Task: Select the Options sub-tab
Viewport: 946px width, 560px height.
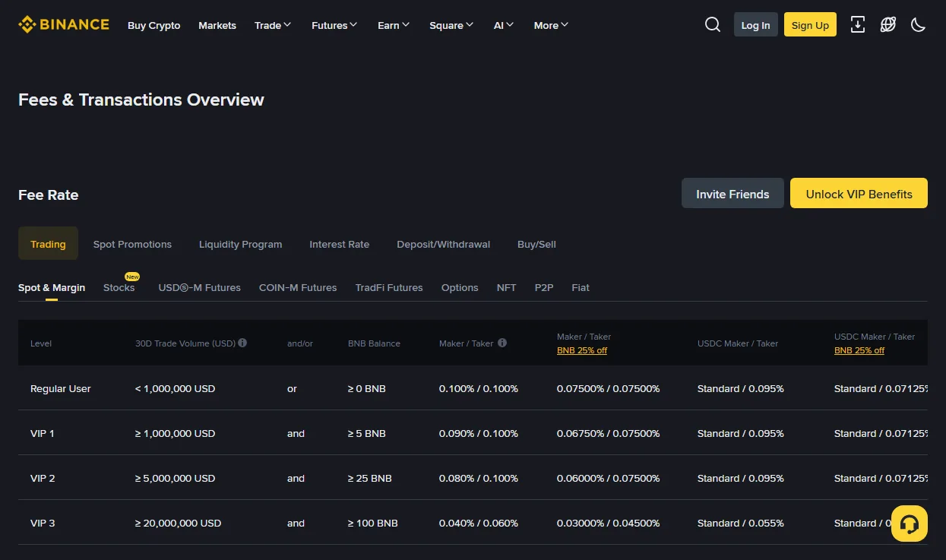Action: tap(460, 287)
